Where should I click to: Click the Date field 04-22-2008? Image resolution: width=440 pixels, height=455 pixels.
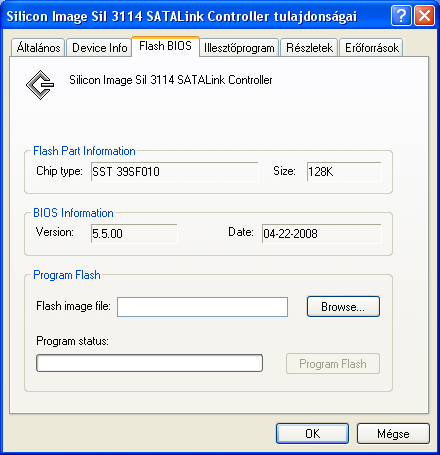point(321,233)
